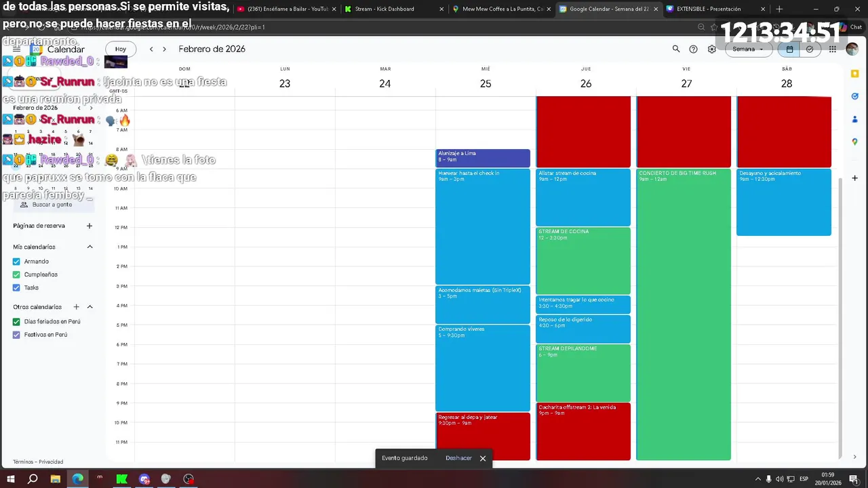Image resolution: width=868 pixels, height=488 pixels.
Task: Open the Google account avatar
Action: [852, 49]
